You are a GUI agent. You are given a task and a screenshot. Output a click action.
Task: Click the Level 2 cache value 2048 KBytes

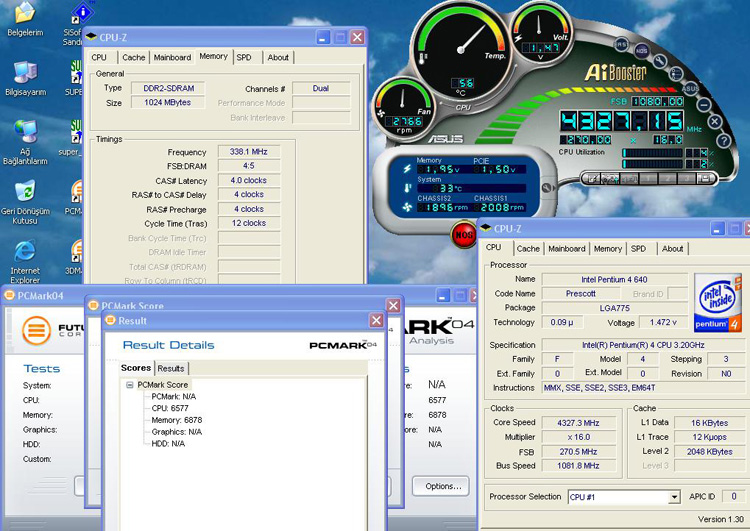coord(709,452)
